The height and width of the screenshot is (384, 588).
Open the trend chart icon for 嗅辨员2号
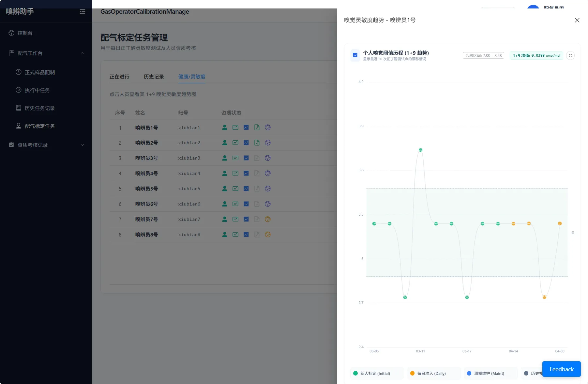246,143
